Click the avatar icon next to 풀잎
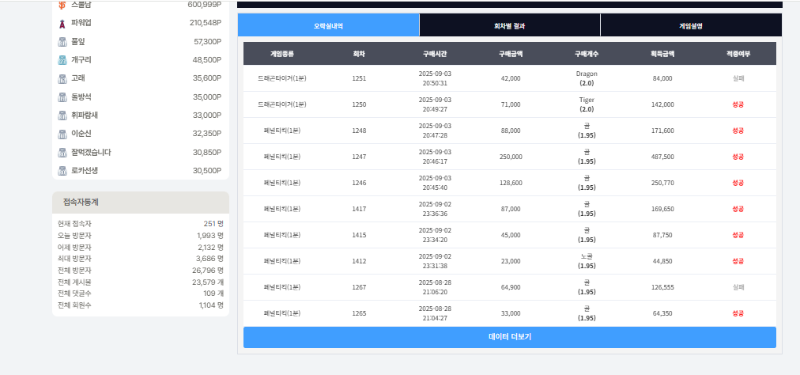Viewport: 800px width, 375px height. point(62,41)
